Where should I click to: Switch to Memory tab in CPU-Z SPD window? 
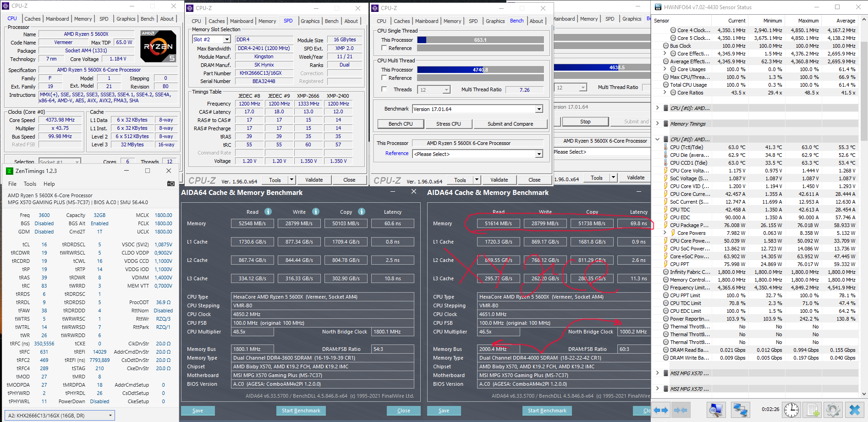267,21
